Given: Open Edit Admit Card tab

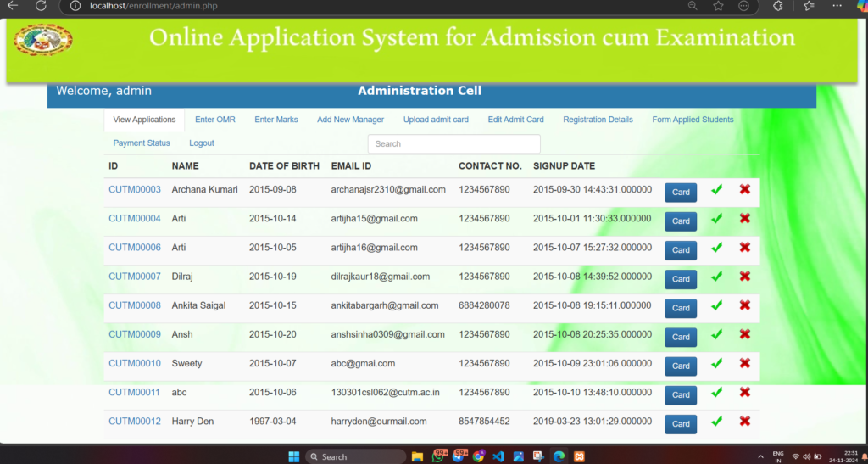Looking at the screenshot, I should click(516, 120).
